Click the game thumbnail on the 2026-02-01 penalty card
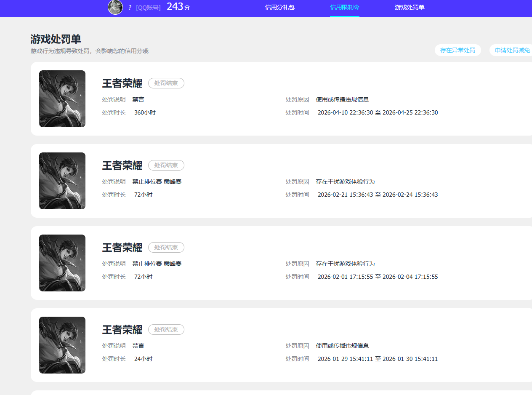Image resolution: width=532 pixels, height=395 pixels. pos(62,263)
